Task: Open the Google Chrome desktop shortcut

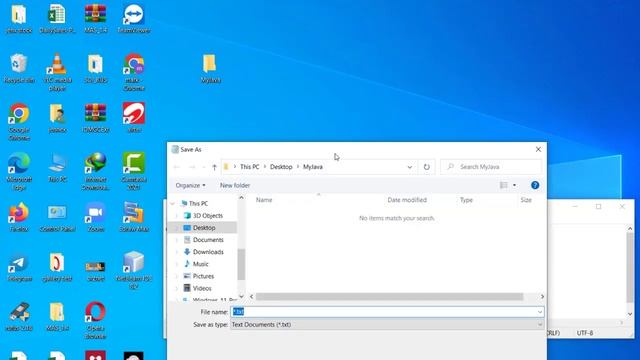Action: [19, 122]
